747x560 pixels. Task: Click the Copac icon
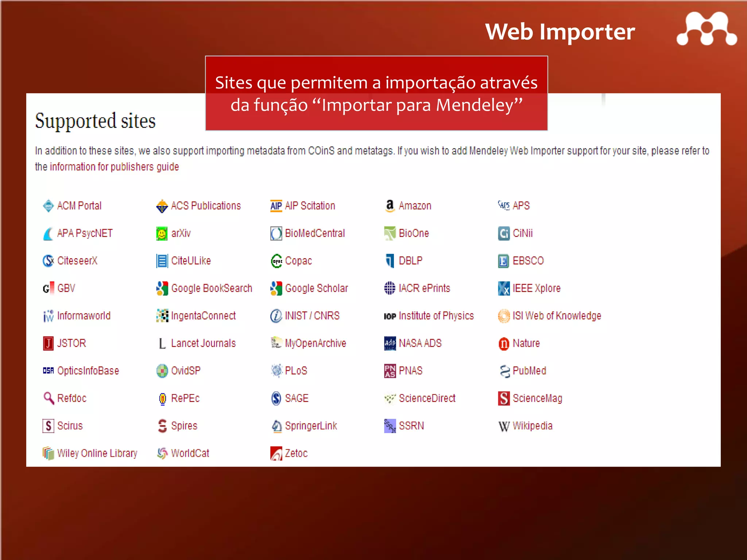tap(276, 261)
